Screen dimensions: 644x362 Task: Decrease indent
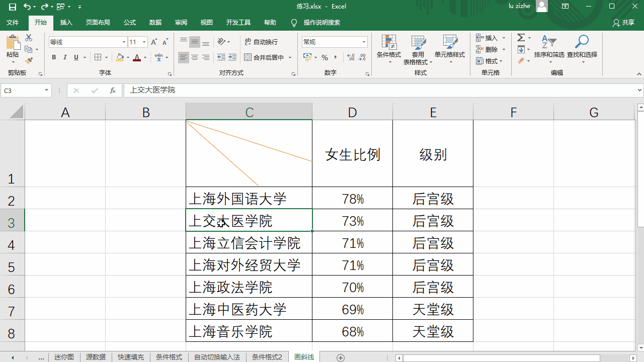(221, 58)
